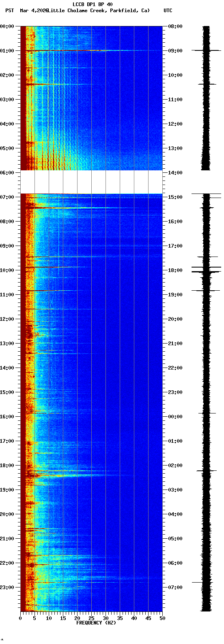Click the UTC time label 12:00
The height and width of the screenshot is (644, 224).
[x=175, y=124]
